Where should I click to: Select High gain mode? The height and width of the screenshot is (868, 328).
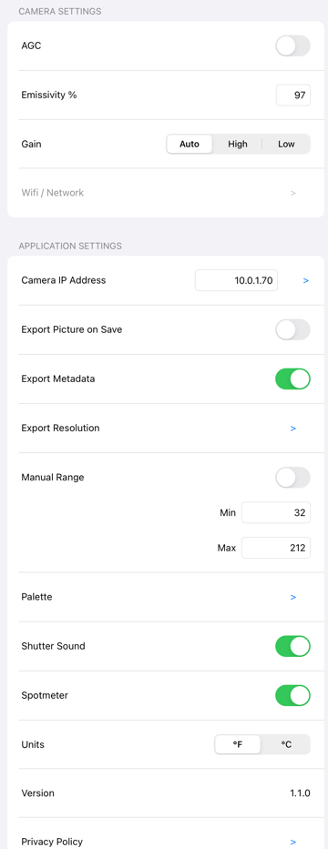[x=238, y=144]
